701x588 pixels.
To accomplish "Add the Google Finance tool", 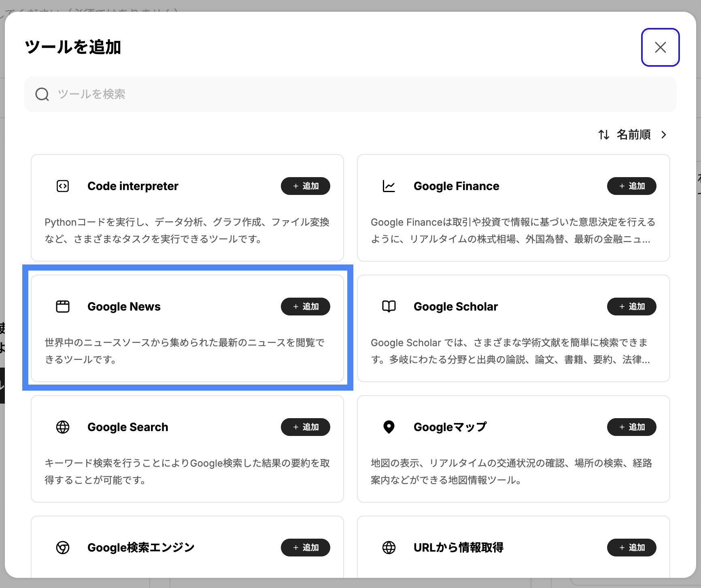I will [x=631, y=186].
